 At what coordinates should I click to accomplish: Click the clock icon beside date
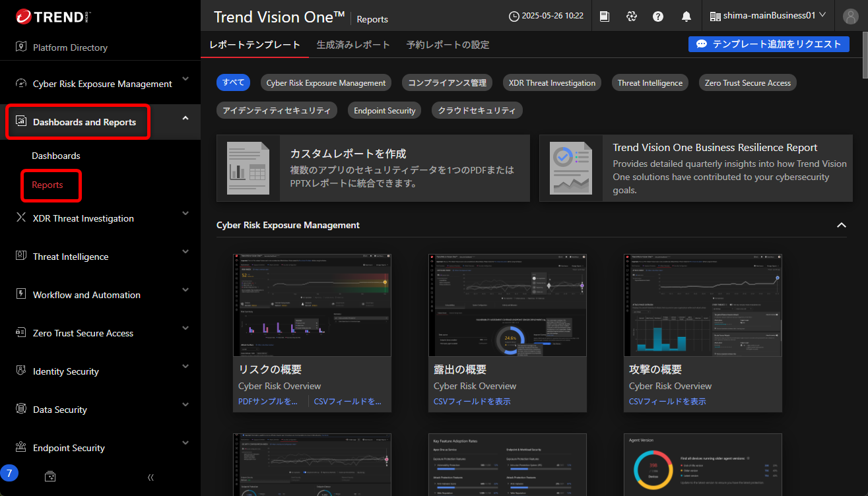514,16
